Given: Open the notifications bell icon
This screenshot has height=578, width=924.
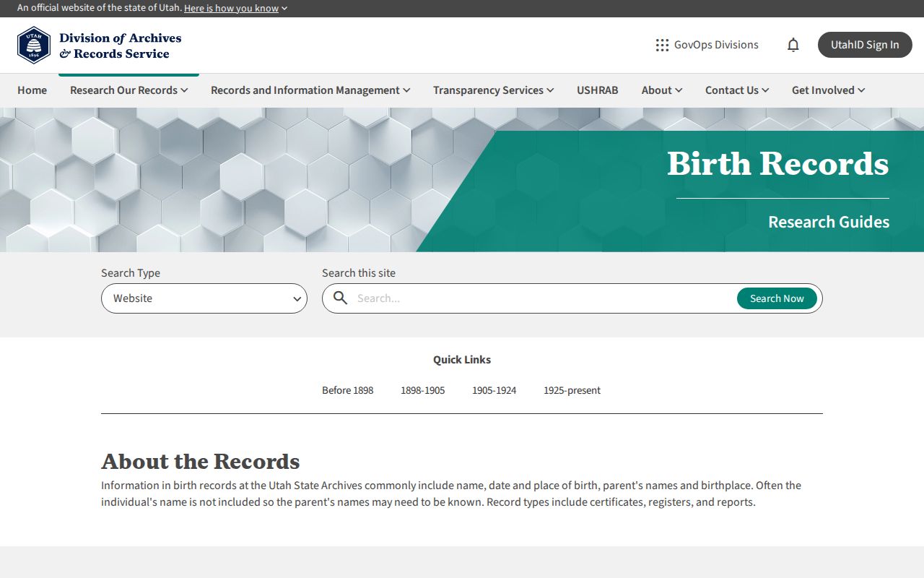Looking at the screenshot, I should [793, 45].
